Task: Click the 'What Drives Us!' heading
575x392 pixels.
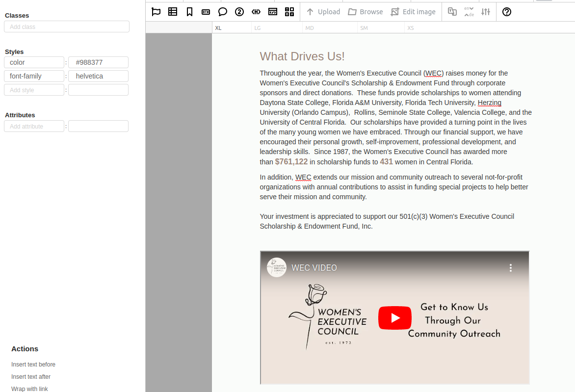Action: (302, 56)
